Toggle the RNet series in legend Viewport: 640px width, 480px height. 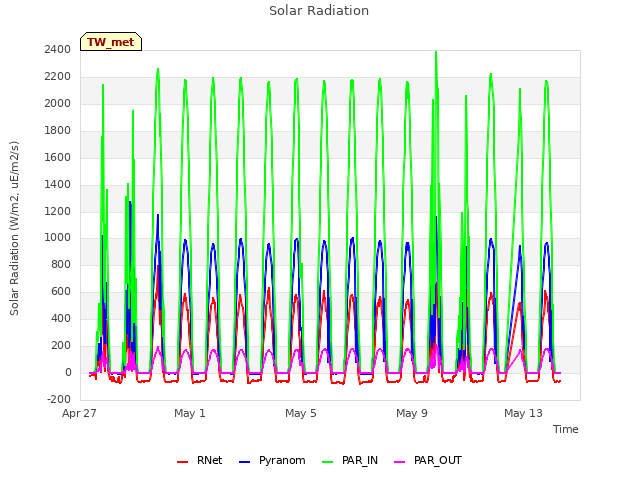coord(200,460)
